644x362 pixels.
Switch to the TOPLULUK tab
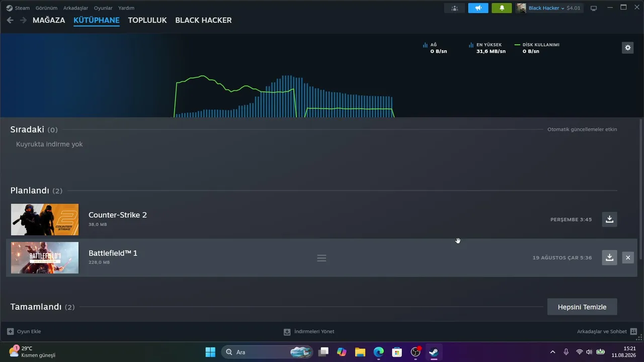147,20
